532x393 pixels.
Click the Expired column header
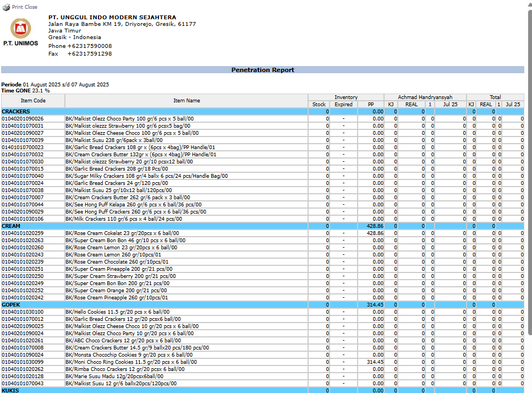coord(343,105)
